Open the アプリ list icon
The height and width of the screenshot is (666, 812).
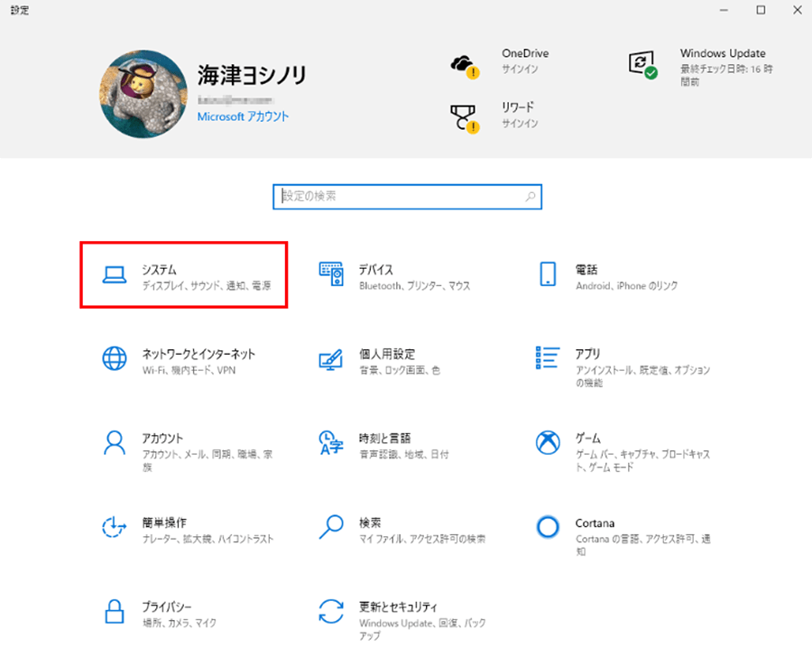[548, 357]
